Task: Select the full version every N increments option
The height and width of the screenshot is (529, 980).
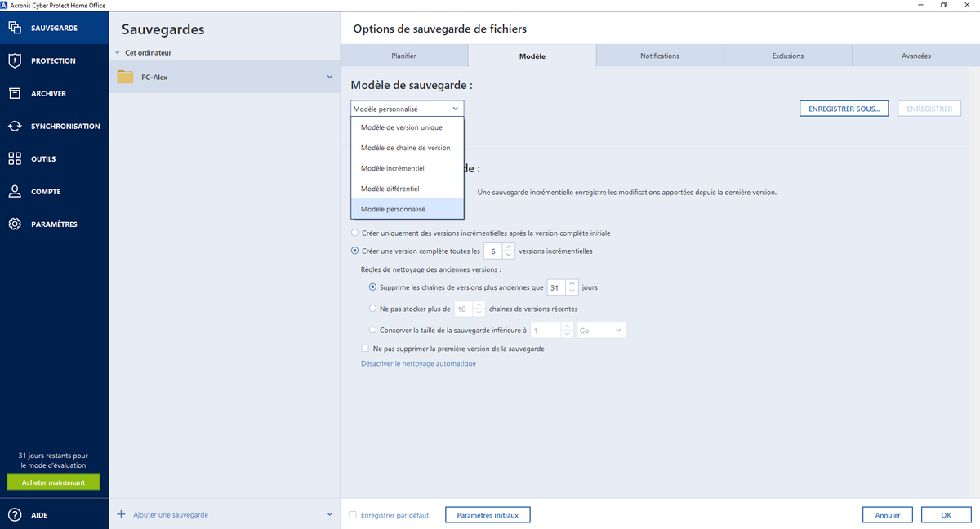Action: (354, 251)
